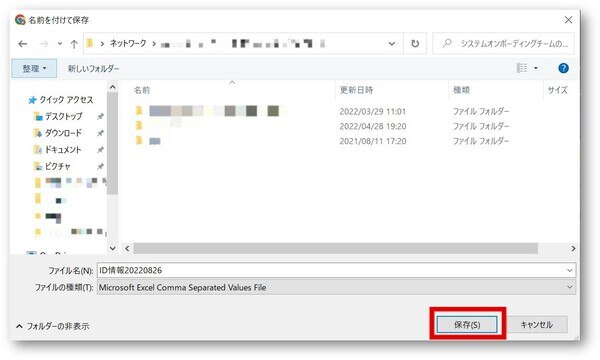
Task: Open the 整理 menu
Action: pyautogui.click(x=34, y=68)
